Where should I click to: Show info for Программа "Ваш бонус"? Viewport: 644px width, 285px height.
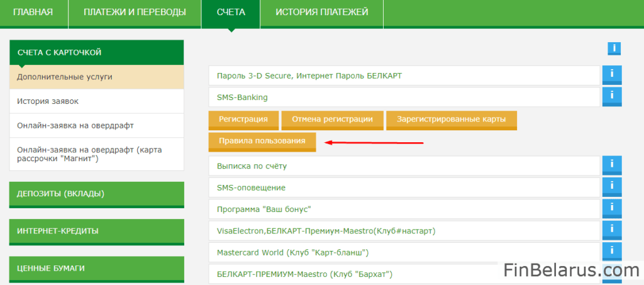pos(611,209)
